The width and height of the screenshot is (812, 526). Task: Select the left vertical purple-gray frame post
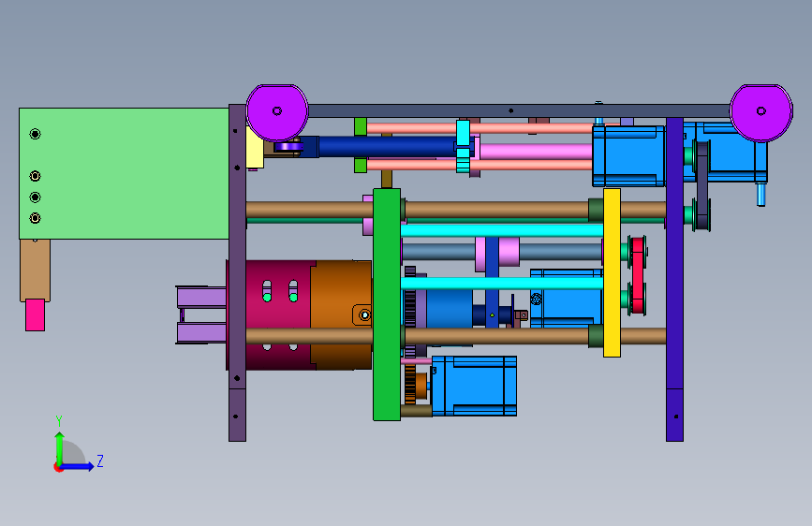(x=237, y=273)
